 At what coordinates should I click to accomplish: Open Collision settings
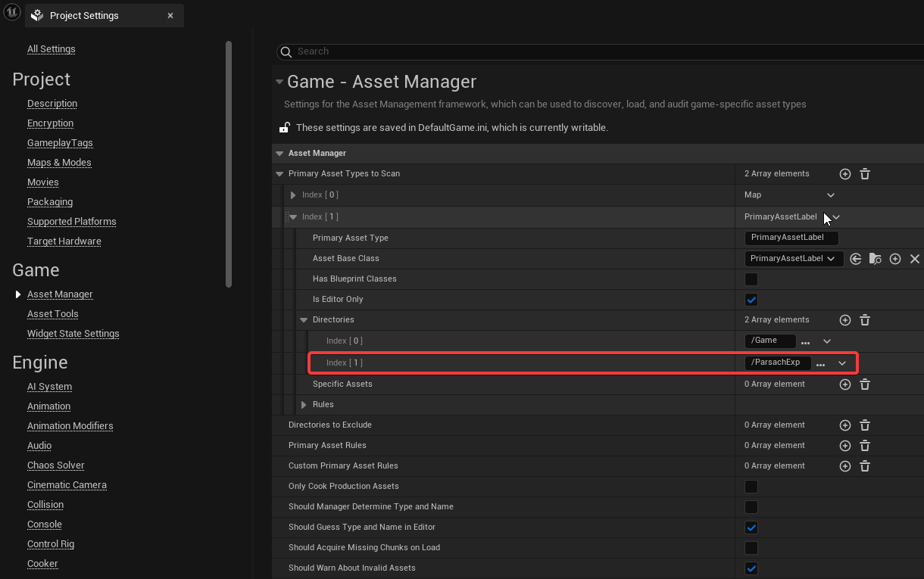tap(45, 505)
